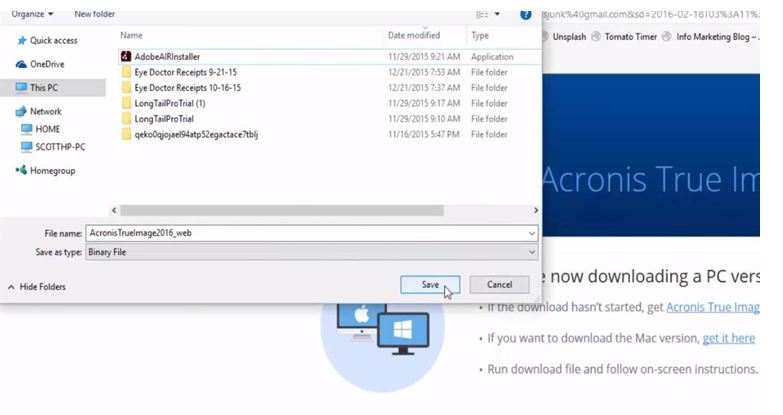Click the Cancel button
The image size is (783, 415).
coord(499,285)
